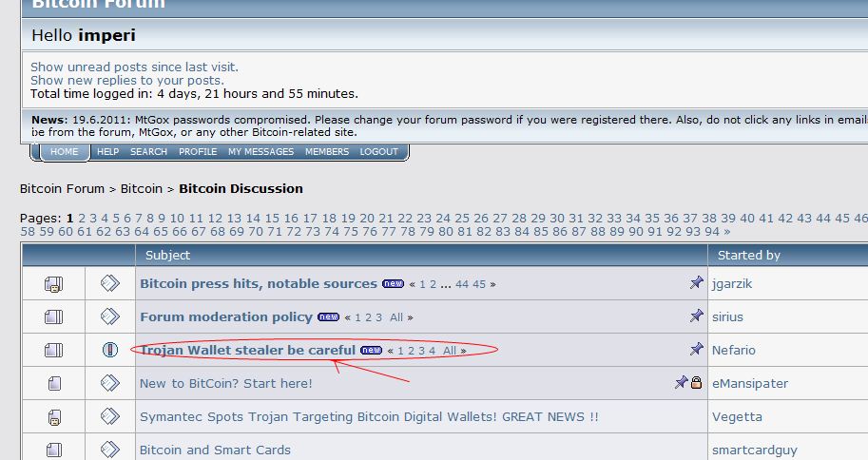Open the HOME tab in forum menu
This screenshot has width=868, height=460.
pos(65,152)
